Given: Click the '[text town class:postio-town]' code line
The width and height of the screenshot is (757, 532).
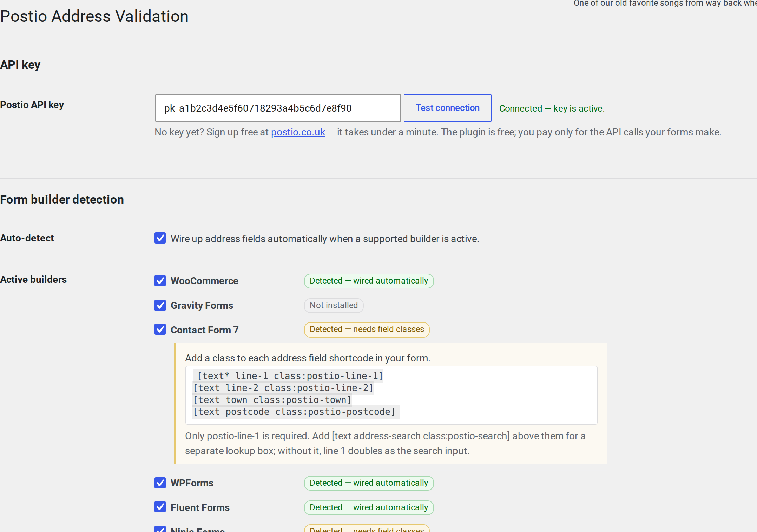Looking at the screenshot, I should tap(272, 400).
